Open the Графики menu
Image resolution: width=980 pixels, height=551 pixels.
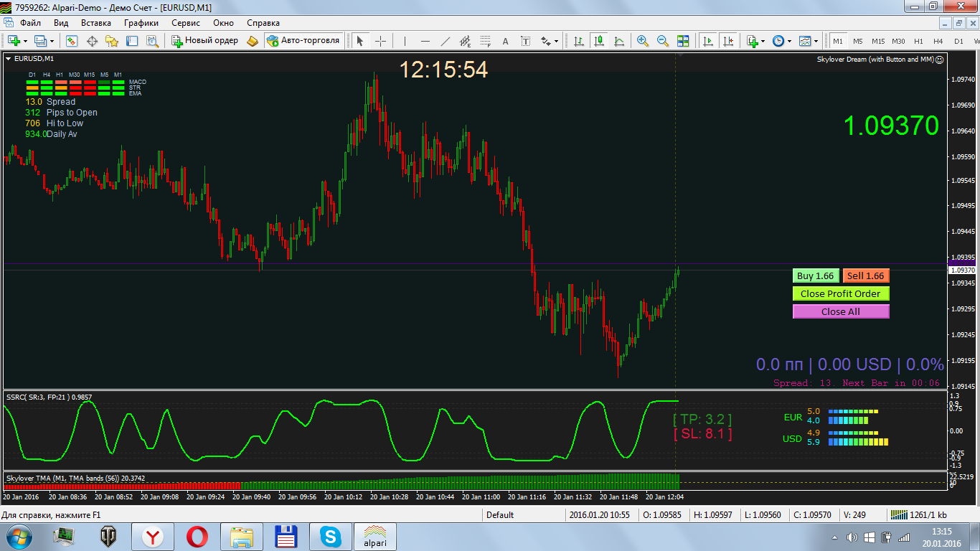(141, 22)
